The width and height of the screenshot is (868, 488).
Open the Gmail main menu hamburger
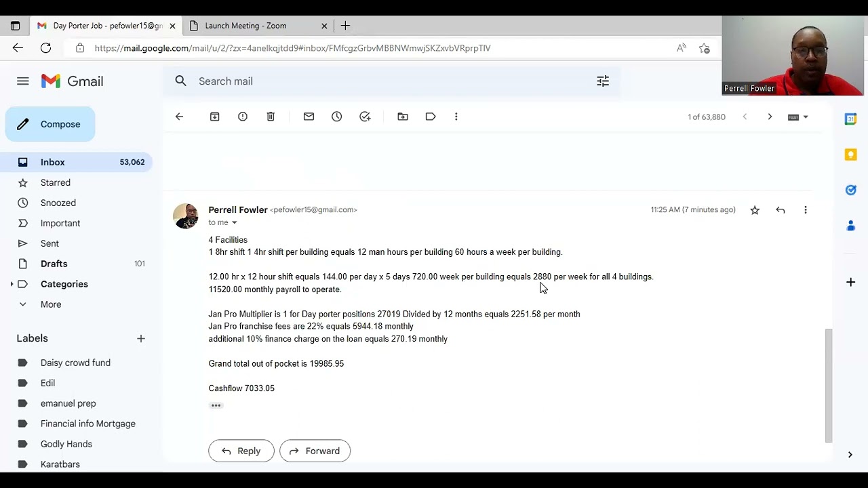(23, 81)
